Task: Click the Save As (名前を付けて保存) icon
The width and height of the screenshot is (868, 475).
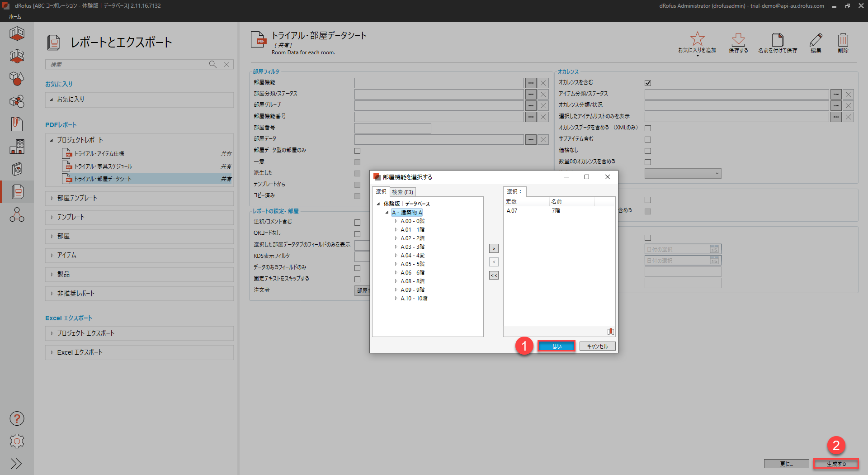Action: pyautogui.click(x=777, y=39)
